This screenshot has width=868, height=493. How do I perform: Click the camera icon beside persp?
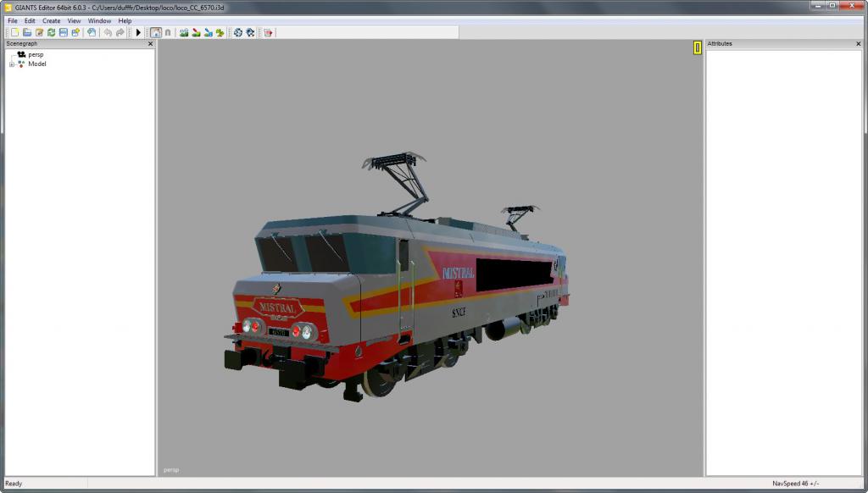(x=21, y=54)
